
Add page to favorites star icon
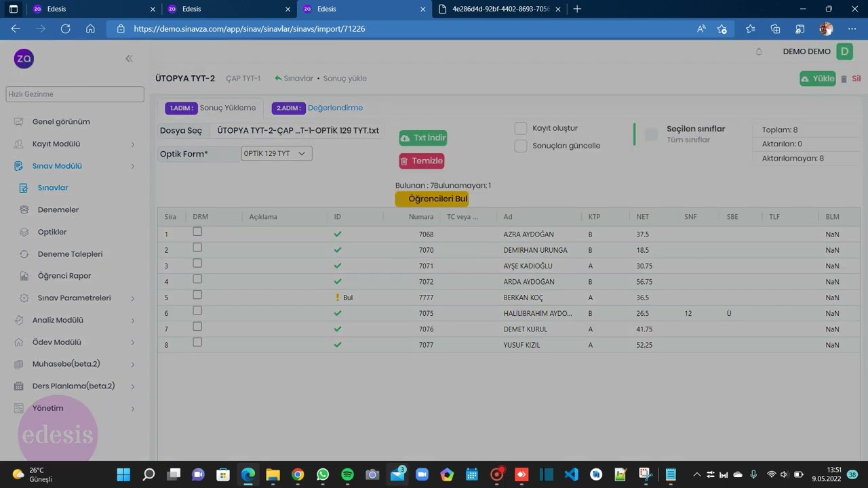[722, 29]
